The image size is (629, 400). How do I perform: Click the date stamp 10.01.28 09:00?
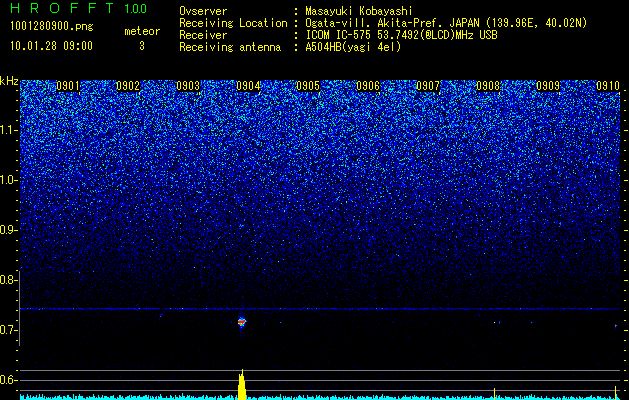51,46
